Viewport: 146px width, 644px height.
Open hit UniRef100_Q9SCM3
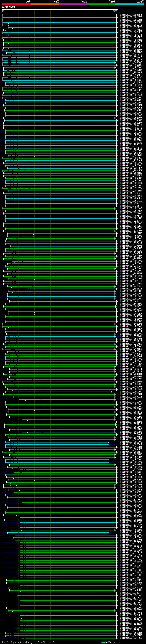coord(131,20)
